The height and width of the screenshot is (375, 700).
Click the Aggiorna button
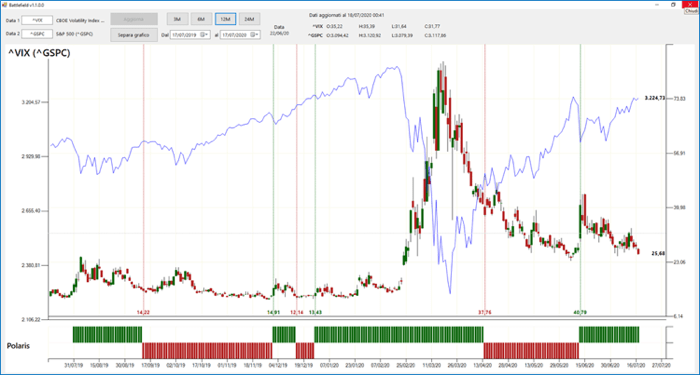coord(134,19)
